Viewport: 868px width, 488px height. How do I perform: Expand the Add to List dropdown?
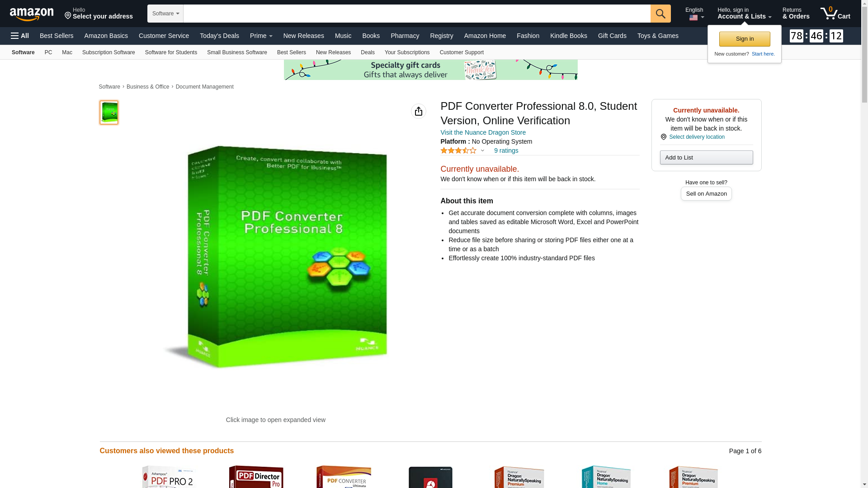(x=706, y=157)
